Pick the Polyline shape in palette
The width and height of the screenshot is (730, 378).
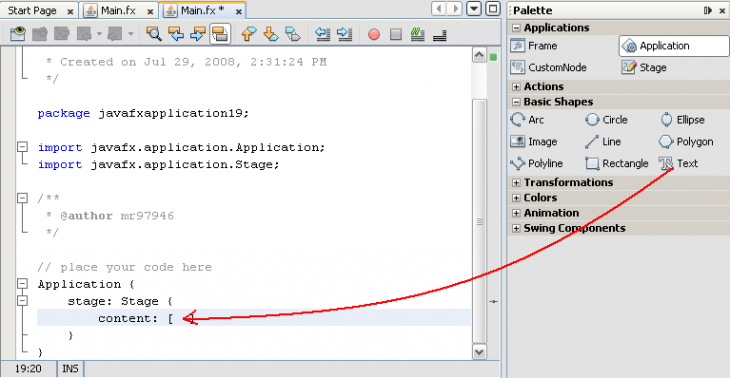pyautogui.click(x=537, y=163)
